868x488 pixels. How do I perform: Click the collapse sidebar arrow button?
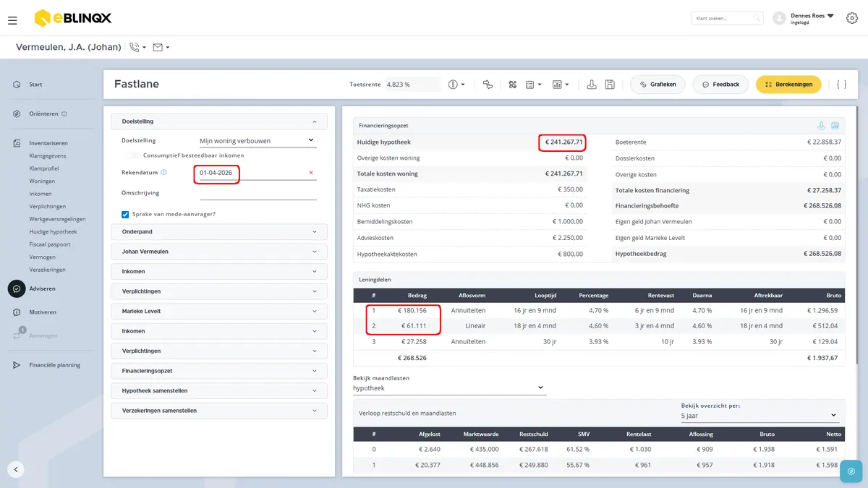[x=17, y=468]
